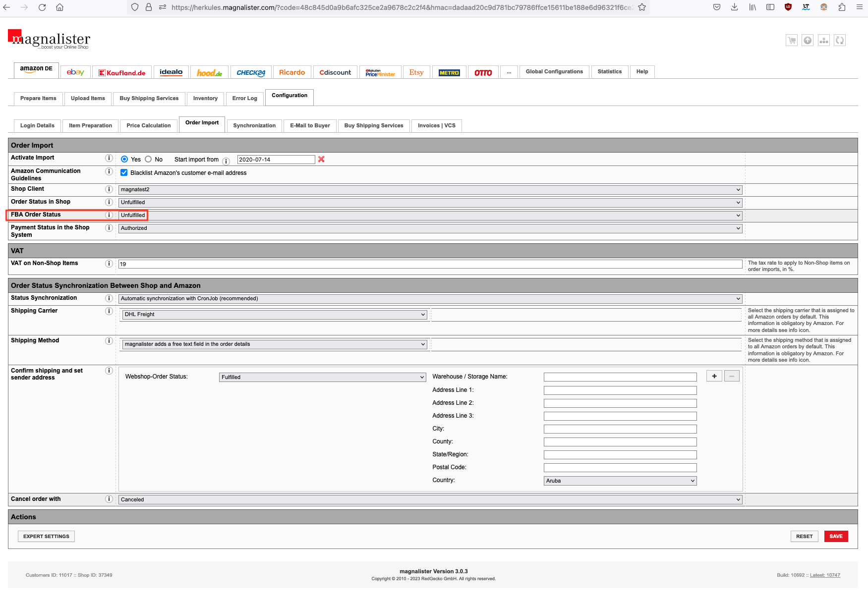The width and height of the screenshot is (868, 601).
Task: Select Yes for Activate Import
Action: click(124, 159)
